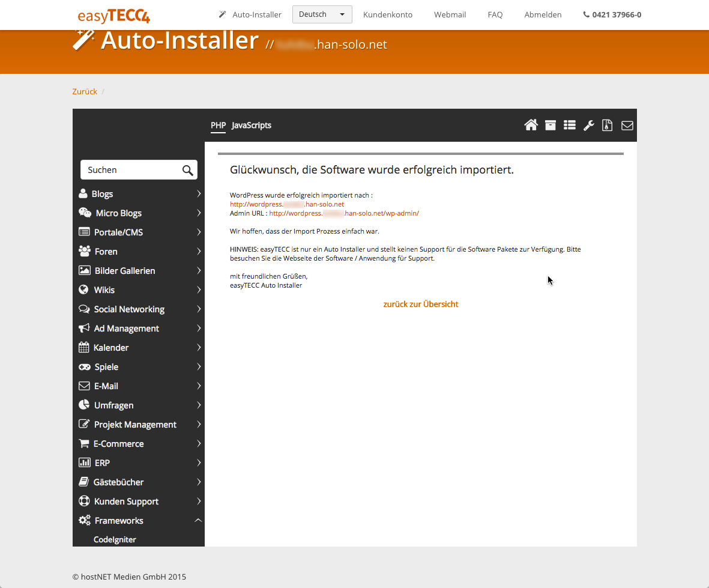Click the picture icon beside Bilder Gallerien

click(x=85, y=270)
